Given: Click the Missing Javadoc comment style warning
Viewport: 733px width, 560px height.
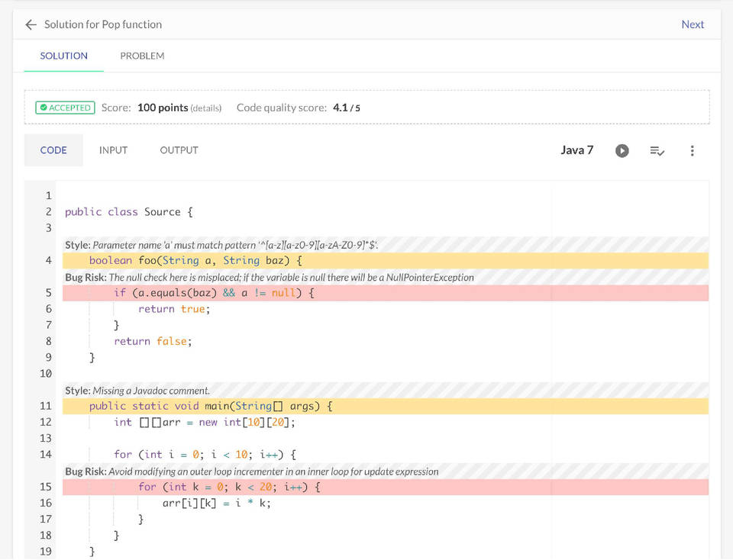Looking at the screenshot, I should pyautogui.click(x=137, y=391).
